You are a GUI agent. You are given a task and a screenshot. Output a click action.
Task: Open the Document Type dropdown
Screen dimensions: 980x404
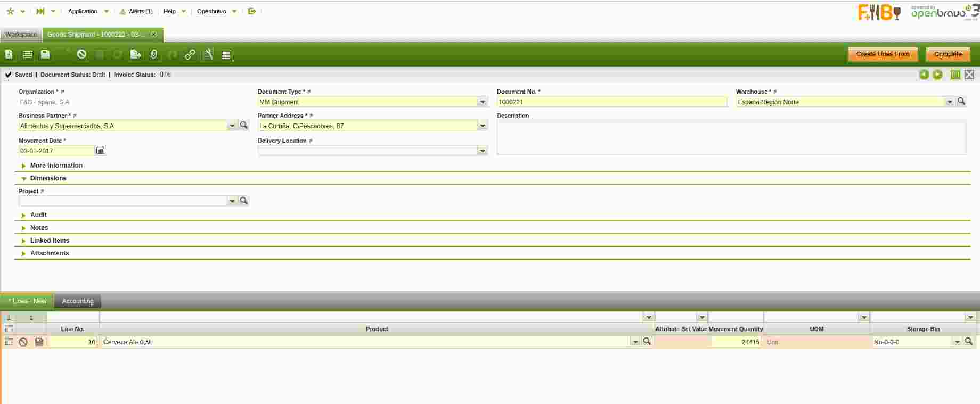pos(483,102)
